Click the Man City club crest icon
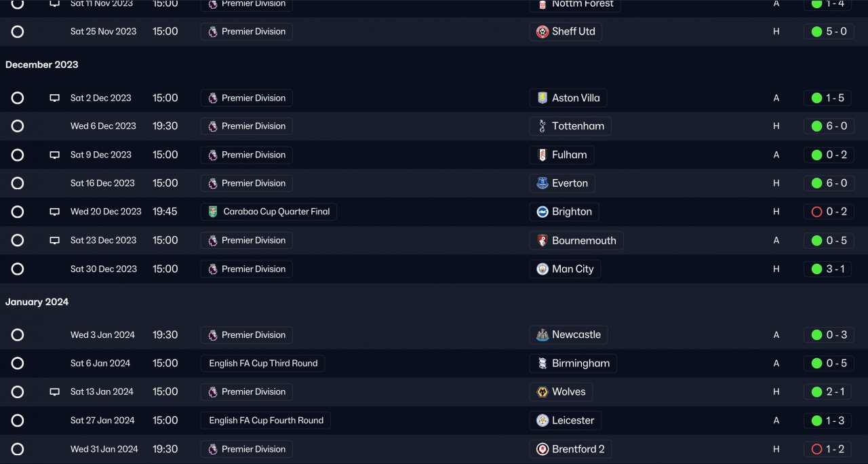The image size is (868, 464). [x=542, y=269]
